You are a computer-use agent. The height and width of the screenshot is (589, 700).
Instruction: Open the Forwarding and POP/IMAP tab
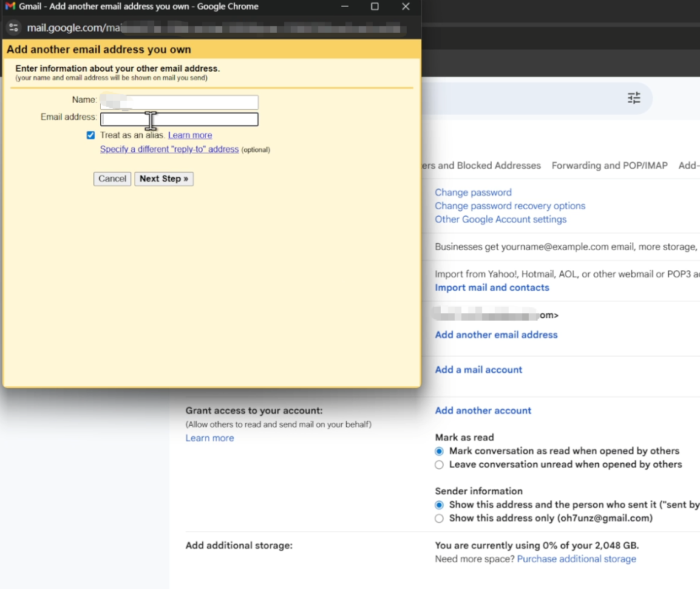point(609,166)
